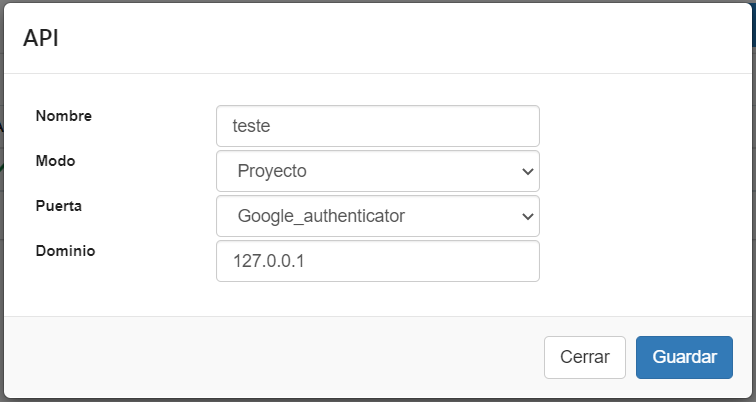Viewport: 756px width, 402px height.
Task: Click the empty header area beside API
Action: coord(400,38)
